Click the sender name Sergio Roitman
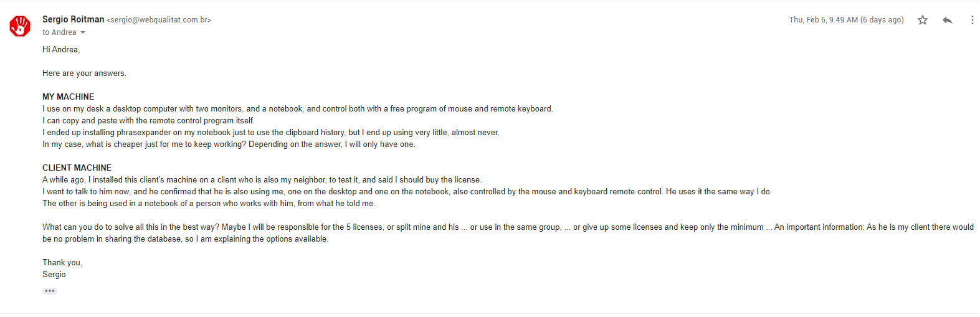 coord(73,19)
